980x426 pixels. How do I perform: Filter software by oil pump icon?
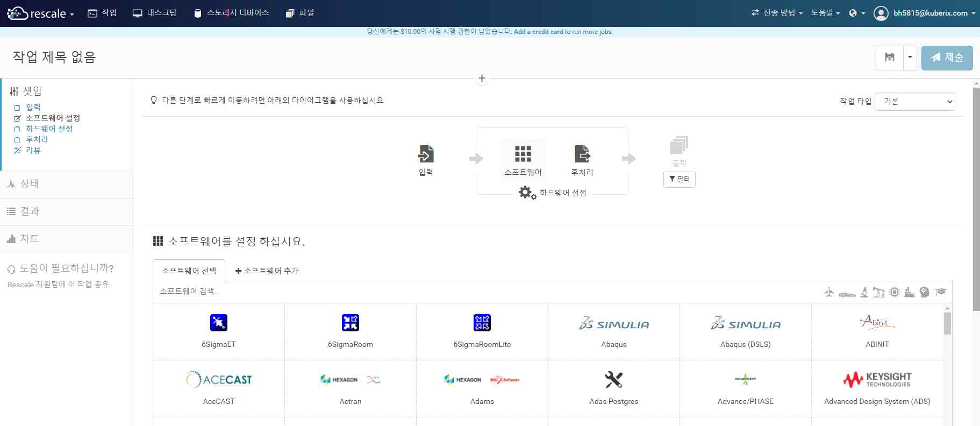tap(878, 292)
